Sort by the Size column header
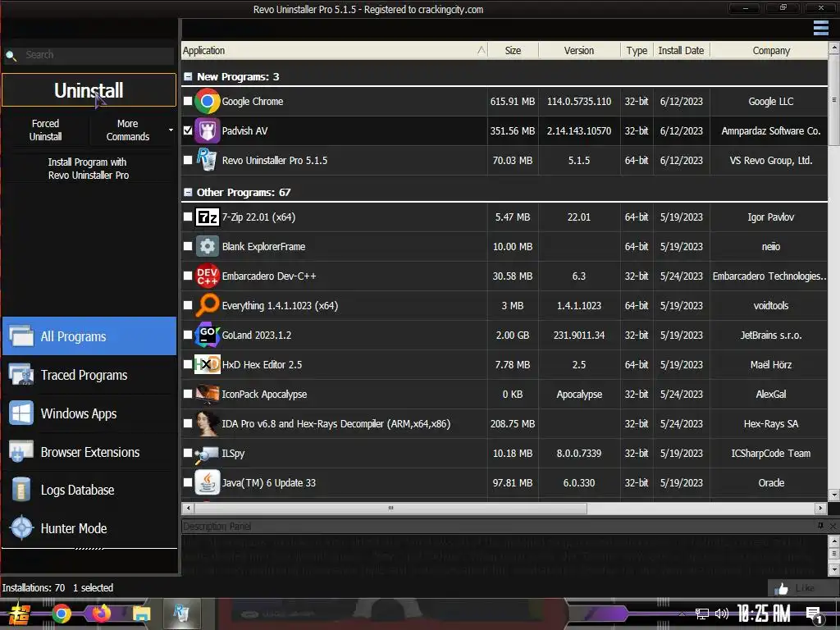 click(x=513, y=50)
